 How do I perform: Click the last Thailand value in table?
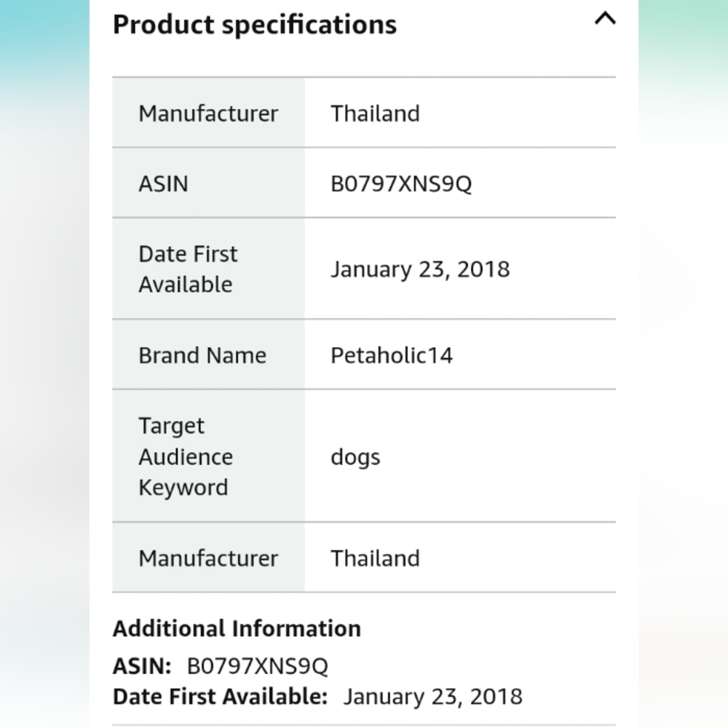click(x=375, y=558)
